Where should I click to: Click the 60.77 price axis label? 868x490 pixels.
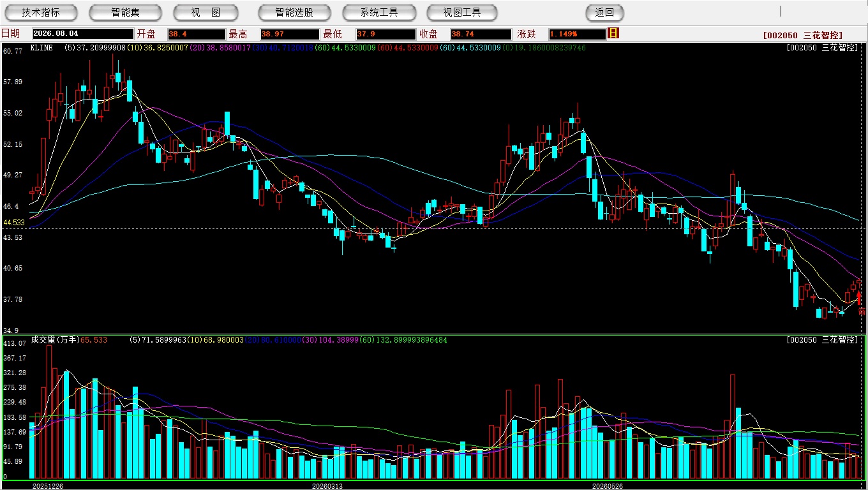pyautogui.click(x=13, y=50)
